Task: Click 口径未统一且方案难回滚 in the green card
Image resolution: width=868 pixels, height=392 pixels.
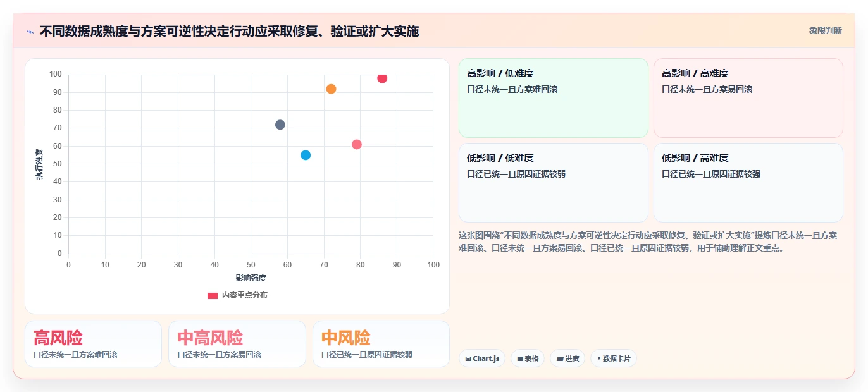Action: coord(512,89)
